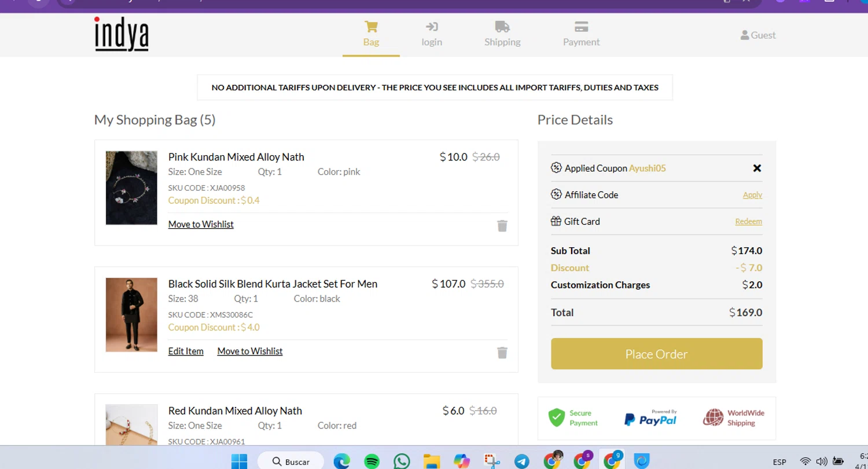Viewport: 868px width, 469px height.
Task: Click the Total $169.0 amount
Action: [x=746, y=313]
